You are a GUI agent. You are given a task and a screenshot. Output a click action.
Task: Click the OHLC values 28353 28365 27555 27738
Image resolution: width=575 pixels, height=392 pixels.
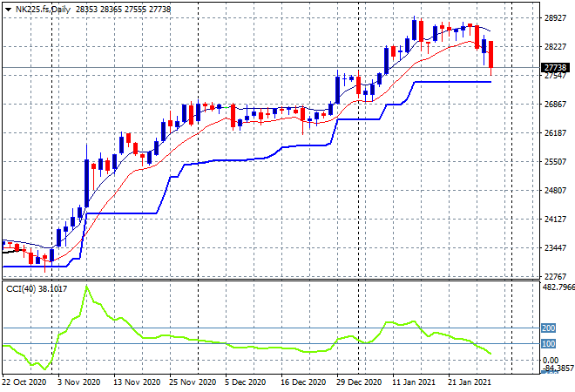coord(123,10)
